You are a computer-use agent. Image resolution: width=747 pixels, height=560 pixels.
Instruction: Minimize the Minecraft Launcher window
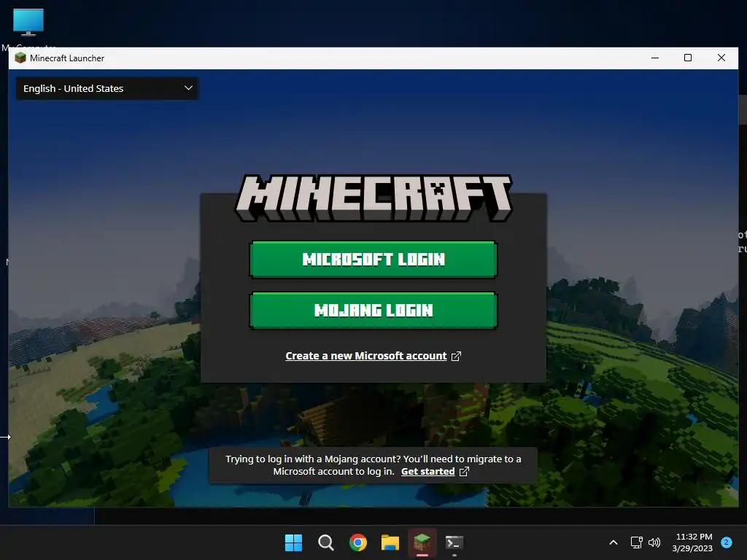point(655,58)
